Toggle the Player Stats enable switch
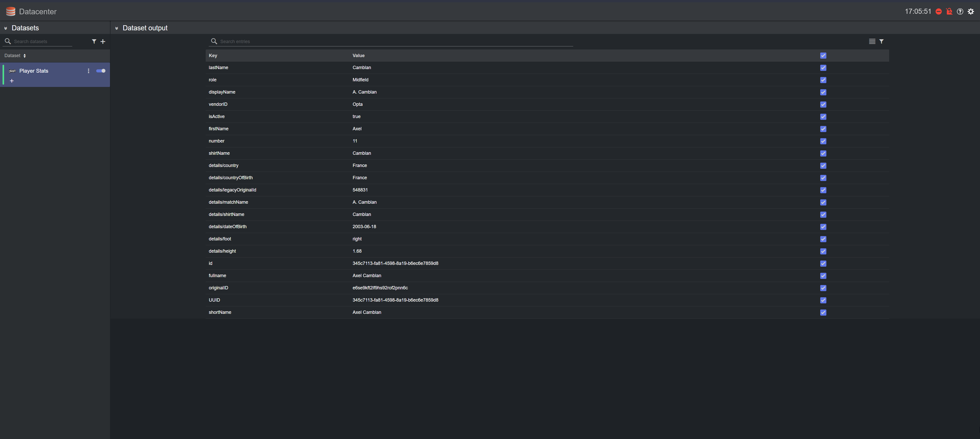 pos(101,71)
